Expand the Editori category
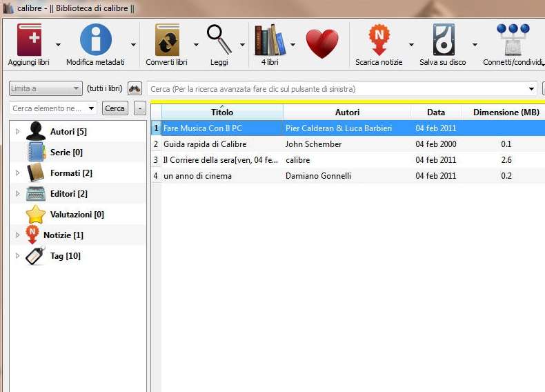 18,193
